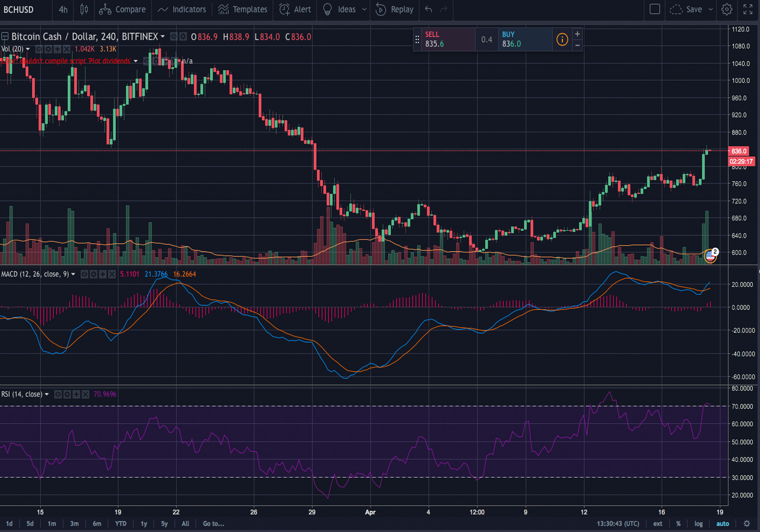The width and height of the screenshot is (760, 532).
Task: Select the 5d date range
Action: click(x=30, y=523)
